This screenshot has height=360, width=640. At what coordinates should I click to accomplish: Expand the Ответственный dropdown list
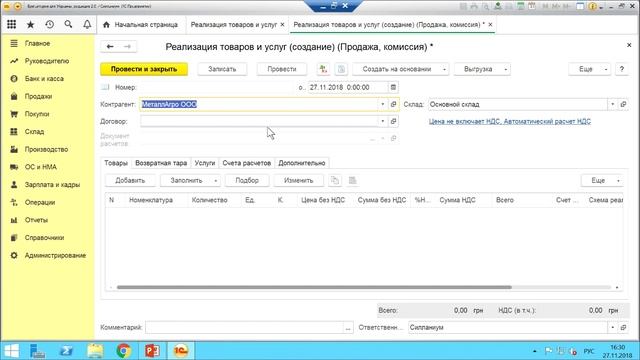[613, 327]
